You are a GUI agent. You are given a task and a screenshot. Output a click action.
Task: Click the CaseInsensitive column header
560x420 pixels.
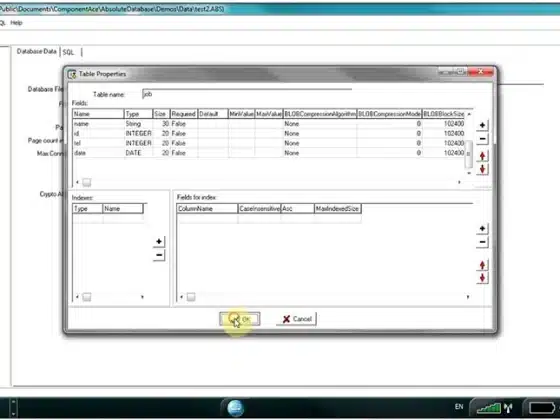click(x=259, y=209)
